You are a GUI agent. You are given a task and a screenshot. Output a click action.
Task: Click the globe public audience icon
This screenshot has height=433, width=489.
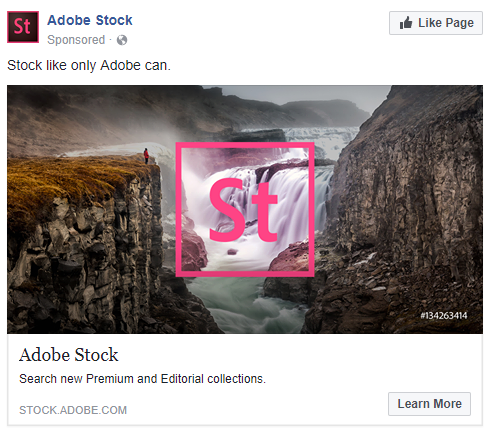[122, 40]
